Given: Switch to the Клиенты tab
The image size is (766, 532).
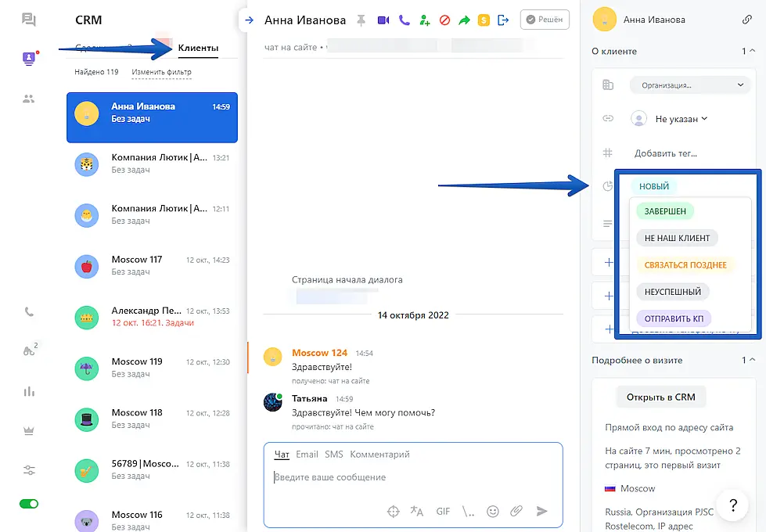Looking at the screenshot, I should 198,49.
